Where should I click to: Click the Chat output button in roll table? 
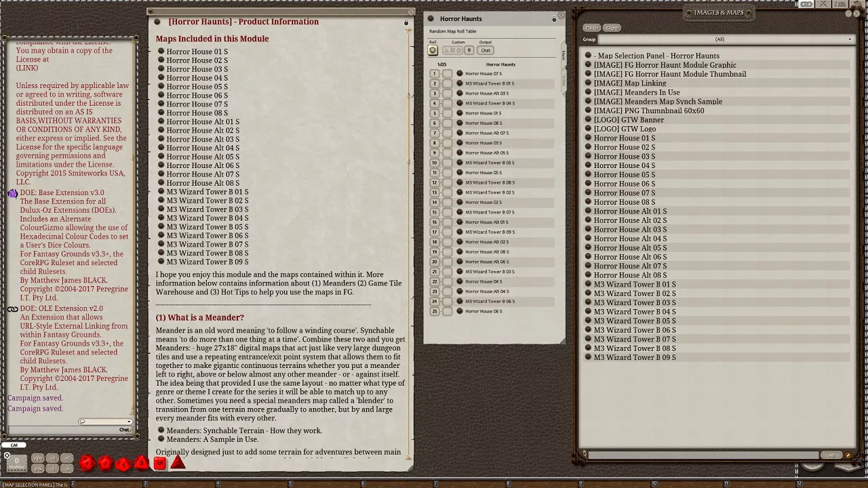pyautogui.click(x=486, y=50)
